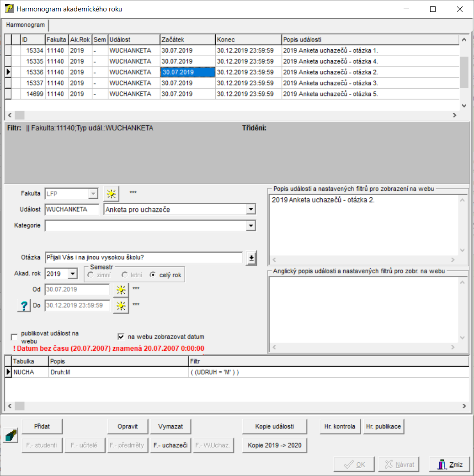Enable publikovat událost na webu checkbox
The height and width of the screenshot is (476, 474).
click(x=15, y=337)
